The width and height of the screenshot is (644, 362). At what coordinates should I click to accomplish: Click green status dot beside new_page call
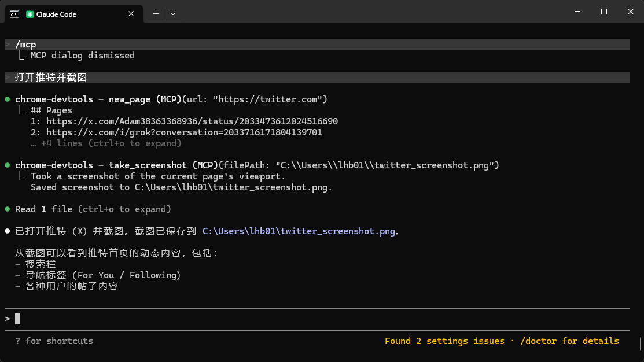tap(8, 99)
